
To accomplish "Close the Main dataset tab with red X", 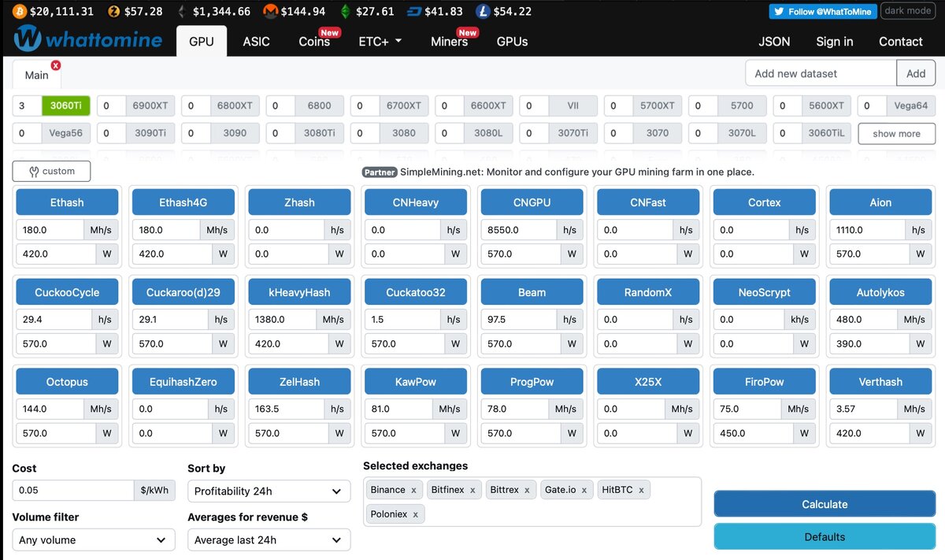I will (x=55, y=65).
